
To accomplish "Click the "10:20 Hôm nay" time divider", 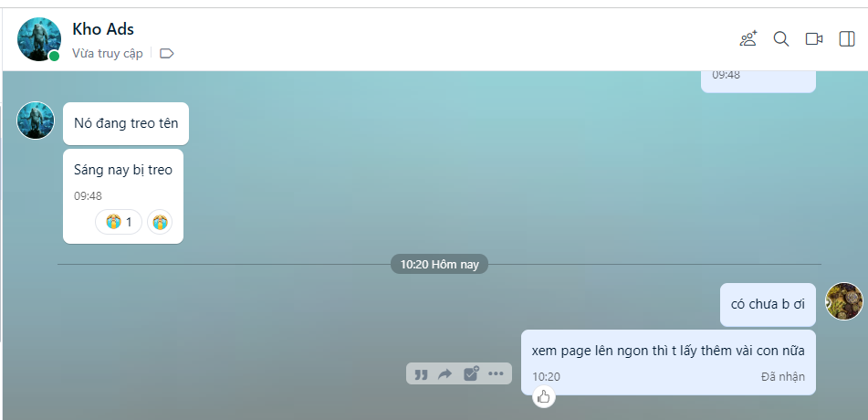I will 440,265.
